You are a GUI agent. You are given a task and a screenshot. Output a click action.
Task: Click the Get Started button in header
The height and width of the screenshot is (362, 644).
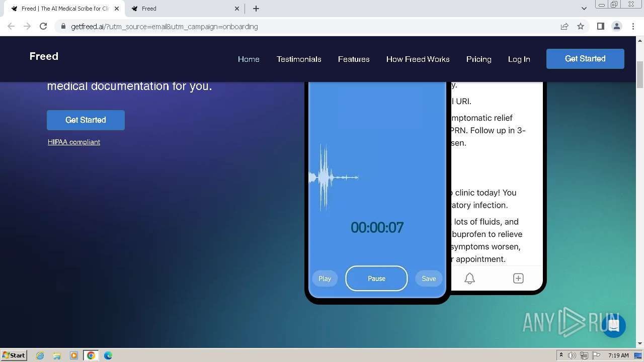tap(585, 59)
